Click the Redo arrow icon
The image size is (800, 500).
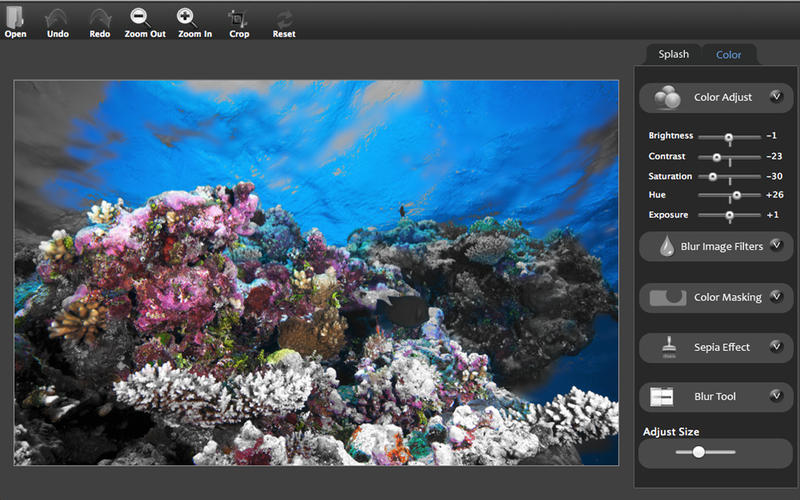click(99, 18)
